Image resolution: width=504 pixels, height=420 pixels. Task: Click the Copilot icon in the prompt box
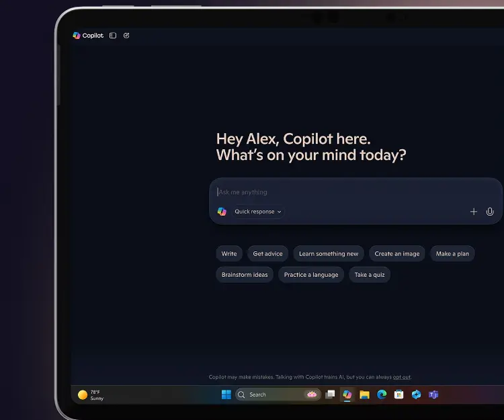[222, 212]
